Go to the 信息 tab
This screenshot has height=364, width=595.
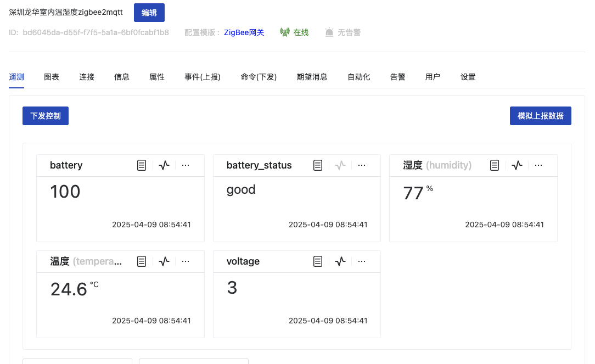122,77
